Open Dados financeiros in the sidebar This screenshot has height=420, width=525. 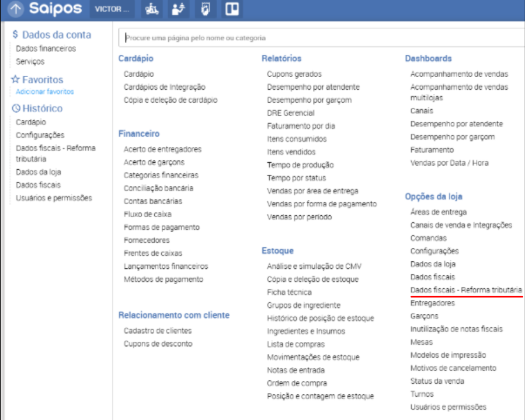46,49
